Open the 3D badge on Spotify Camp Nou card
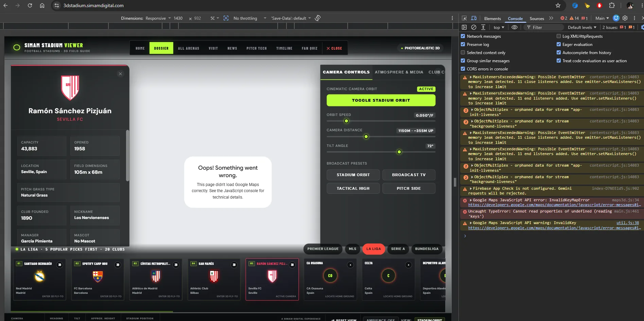Image resolution: width=644 pixels, height=321 pixels. pos(118,265)
